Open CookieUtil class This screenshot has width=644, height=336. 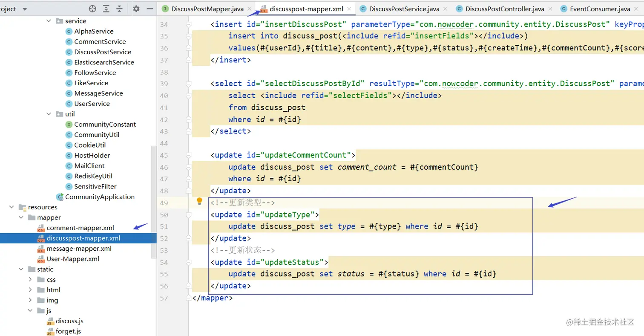pos(90,145)
